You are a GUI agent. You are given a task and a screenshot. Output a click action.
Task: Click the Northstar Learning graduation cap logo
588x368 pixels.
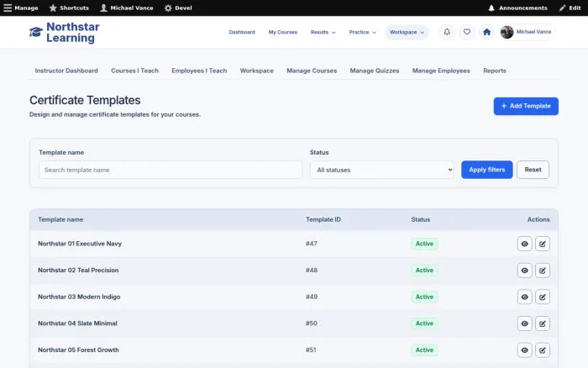click(36, 32)
